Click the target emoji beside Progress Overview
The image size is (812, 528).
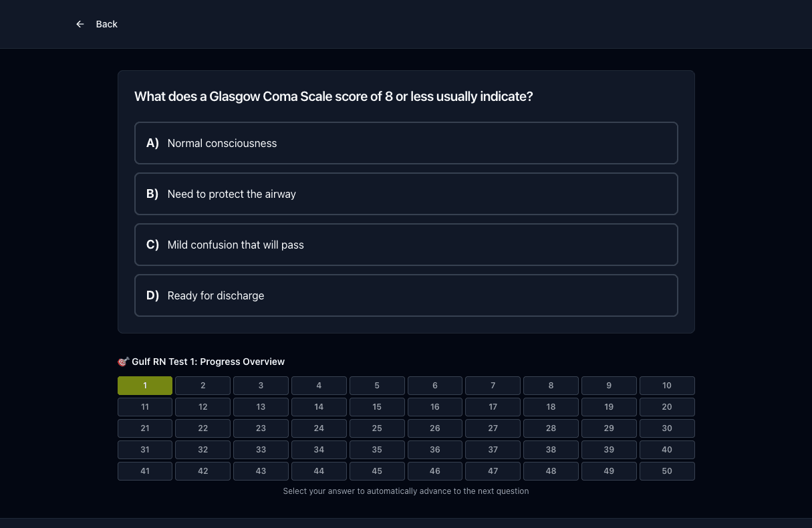pos(123,362)
